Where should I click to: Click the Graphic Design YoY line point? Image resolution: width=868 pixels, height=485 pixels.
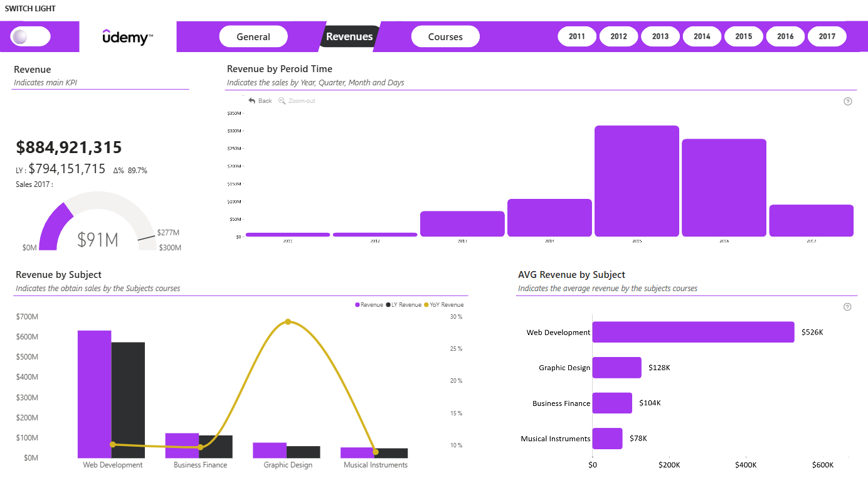tap(288, 322)
